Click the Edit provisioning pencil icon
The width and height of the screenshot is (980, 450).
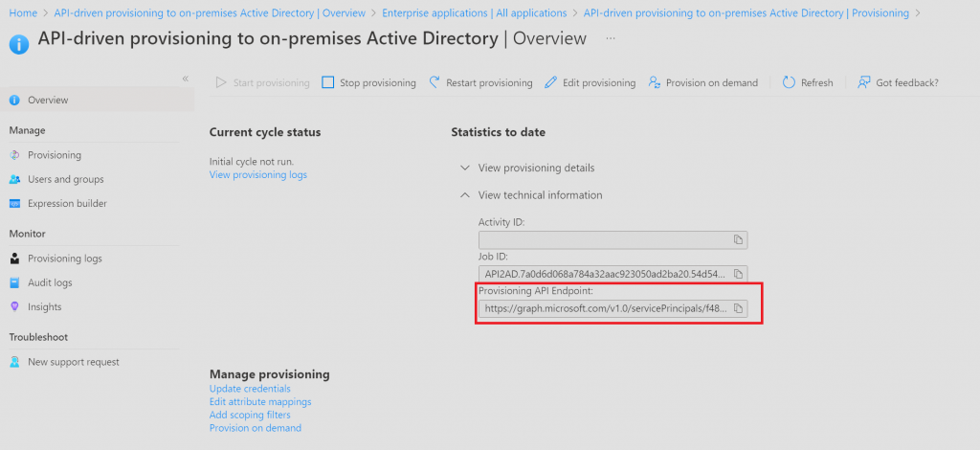[550, 82]
